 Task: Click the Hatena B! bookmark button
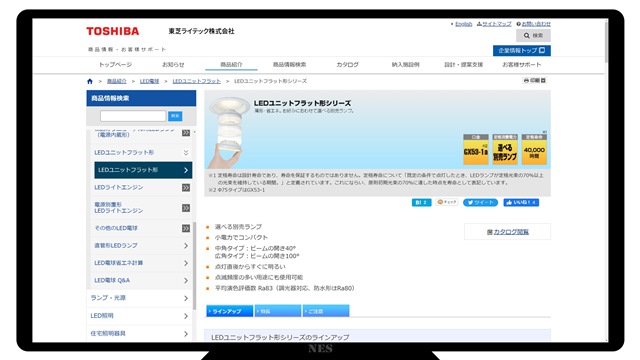pyautogui.click(x=422, y=202)
